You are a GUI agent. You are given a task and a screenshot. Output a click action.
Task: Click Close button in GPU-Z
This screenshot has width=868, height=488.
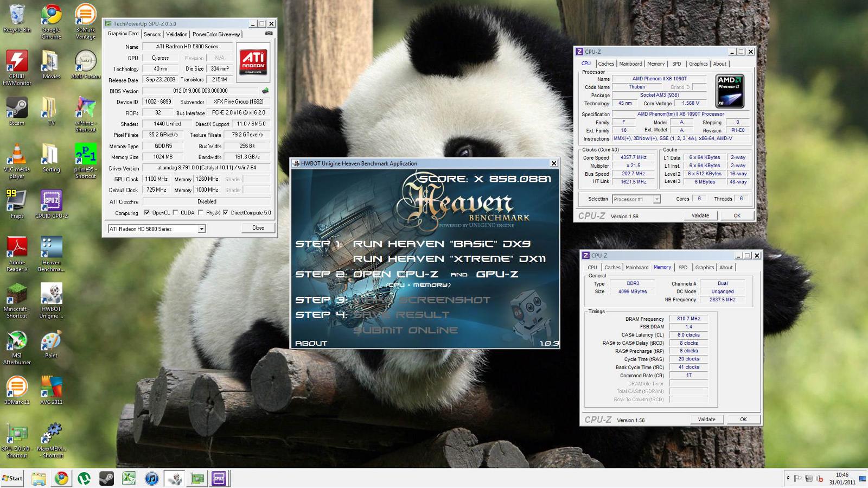click(258, 228)
